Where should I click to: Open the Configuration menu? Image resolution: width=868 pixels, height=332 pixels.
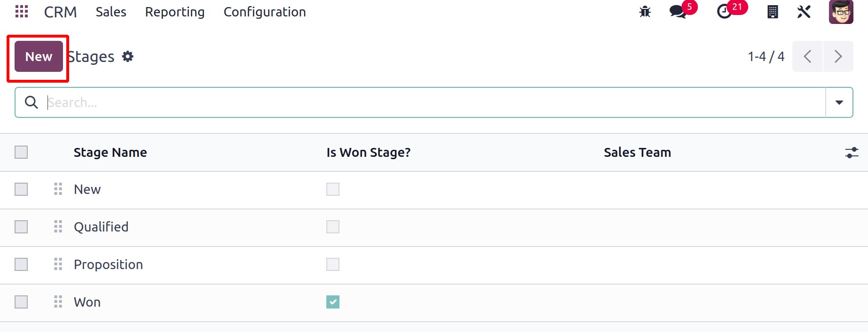click(x=265, y=12)
